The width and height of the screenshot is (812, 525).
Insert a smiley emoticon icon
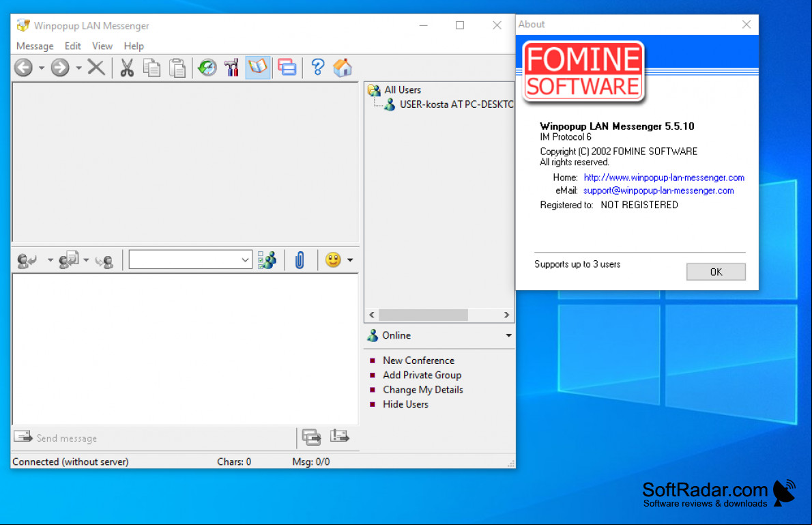coord(333,259)
